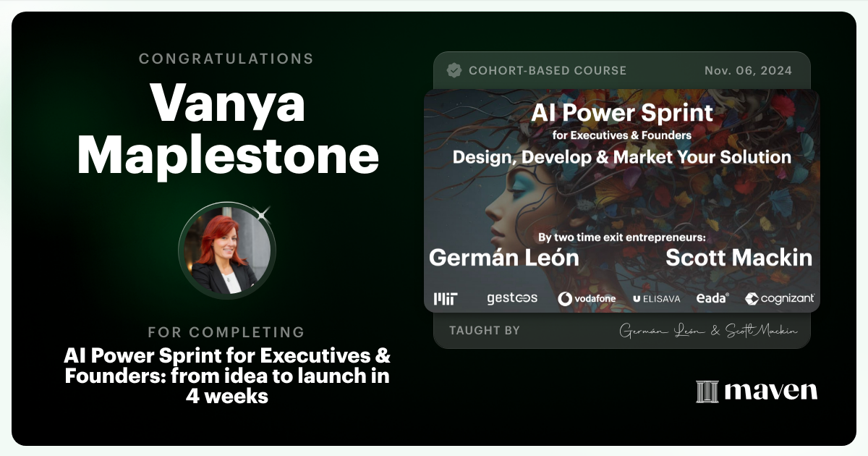Screen dimensions: 868x456
Task: Select the recipient name Vanya Maplestone
Action: pos(228,130)
